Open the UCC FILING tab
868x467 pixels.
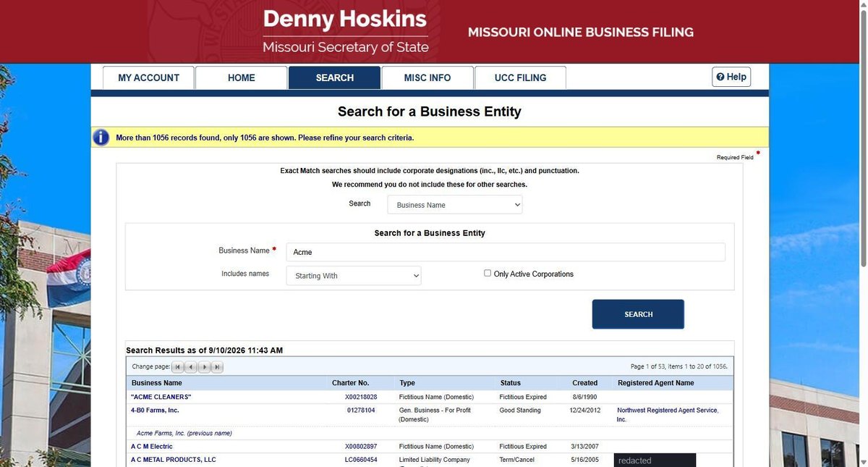coord(520,77)
